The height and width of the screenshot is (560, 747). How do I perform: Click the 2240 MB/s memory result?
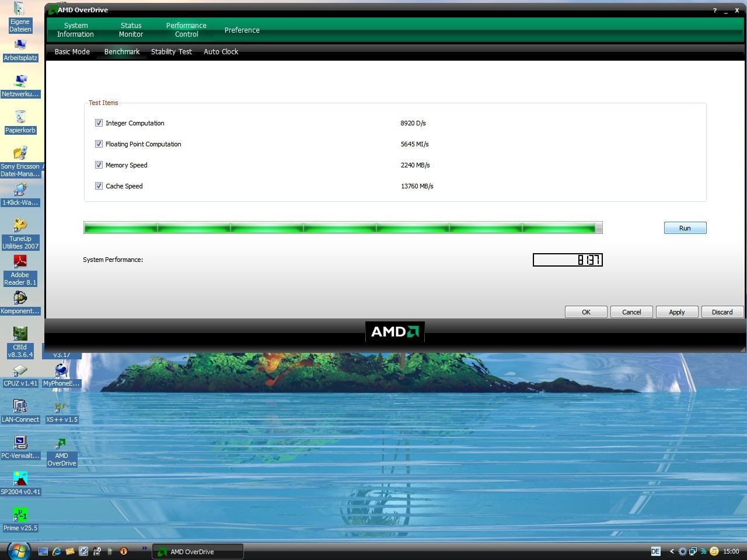point(416,165)
